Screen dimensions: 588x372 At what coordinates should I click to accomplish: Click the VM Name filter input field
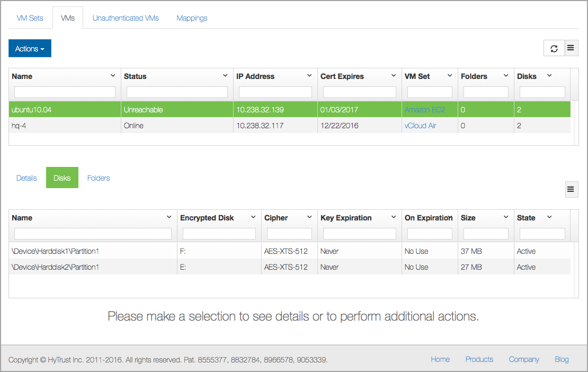(65, 92)
